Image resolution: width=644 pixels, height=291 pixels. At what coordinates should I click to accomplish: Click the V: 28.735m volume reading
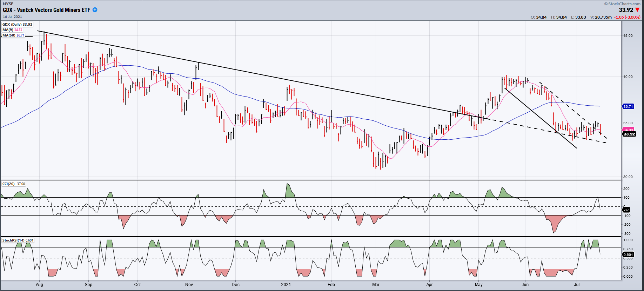pyautogui.click(x=601, y=17)
